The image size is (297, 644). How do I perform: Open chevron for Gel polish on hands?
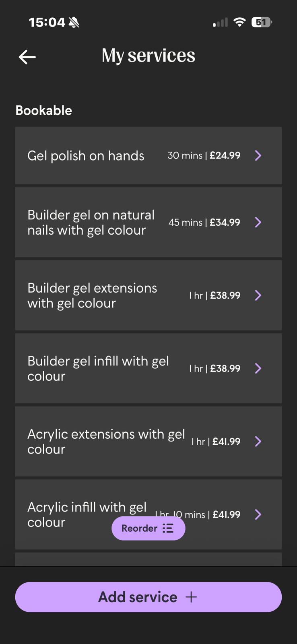(258, 156)
